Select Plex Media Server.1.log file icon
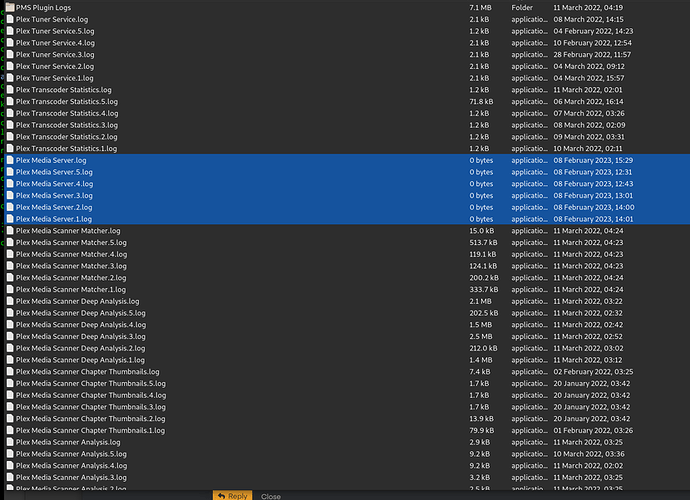 10,219
